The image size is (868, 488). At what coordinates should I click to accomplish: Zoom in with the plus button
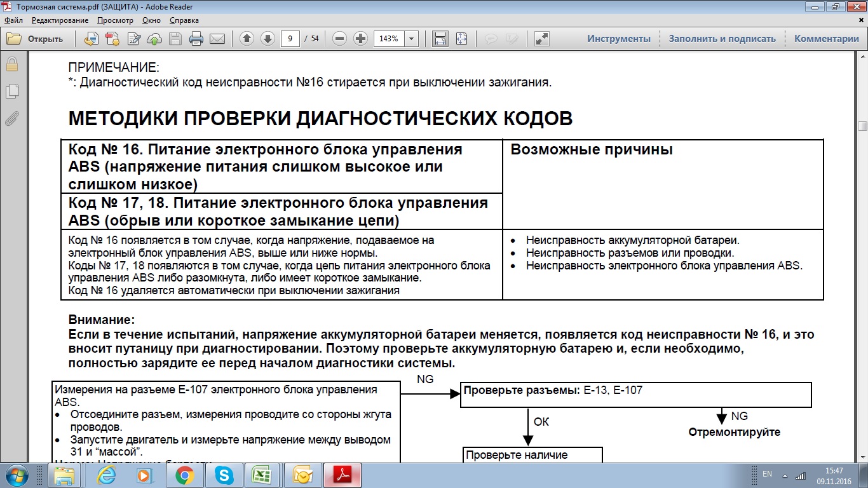click(360, 39)
